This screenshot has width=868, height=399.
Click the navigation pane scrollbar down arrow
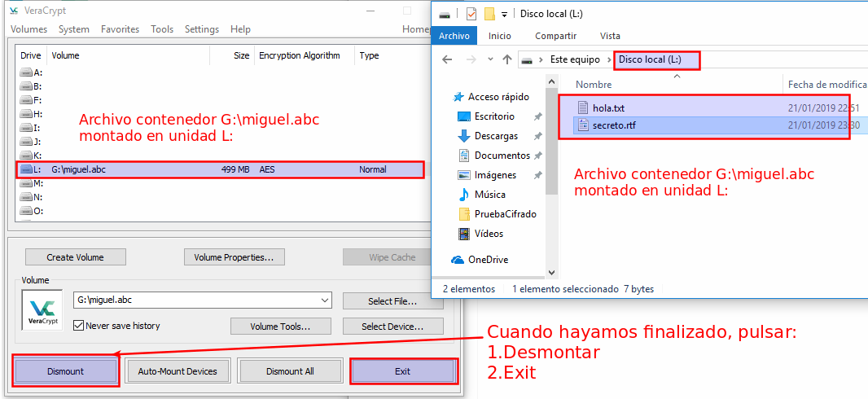pos(551,273)
